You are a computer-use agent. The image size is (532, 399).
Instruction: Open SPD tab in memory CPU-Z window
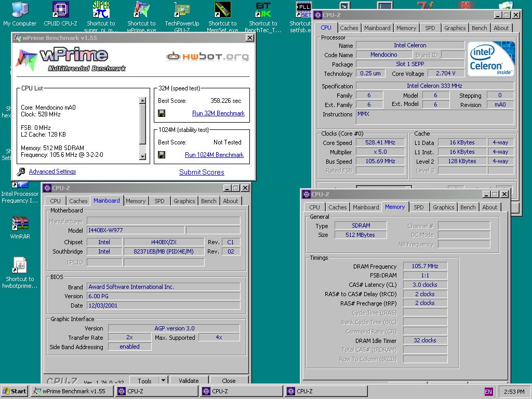[x=418, y=207]
